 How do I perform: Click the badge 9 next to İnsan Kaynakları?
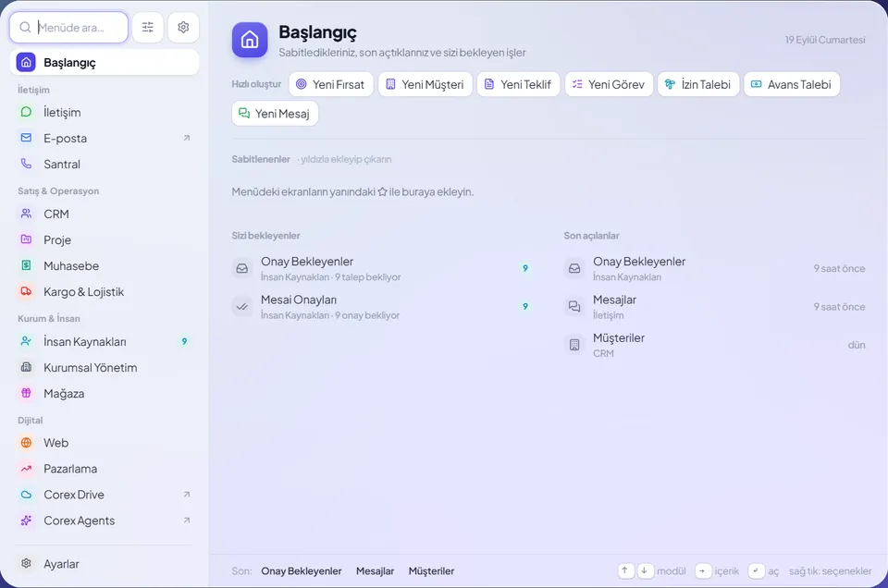(184, 341)
